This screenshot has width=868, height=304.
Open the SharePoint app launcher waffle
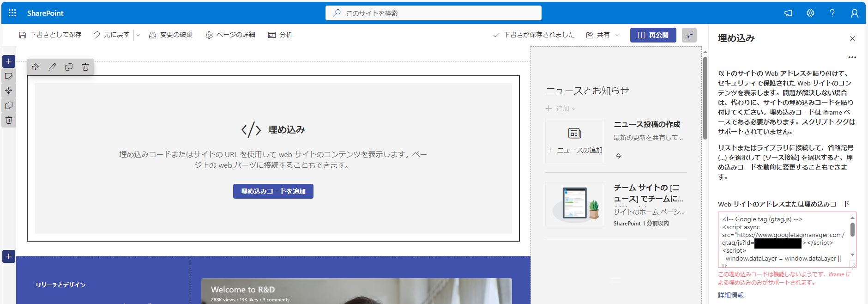click(12, 13)
